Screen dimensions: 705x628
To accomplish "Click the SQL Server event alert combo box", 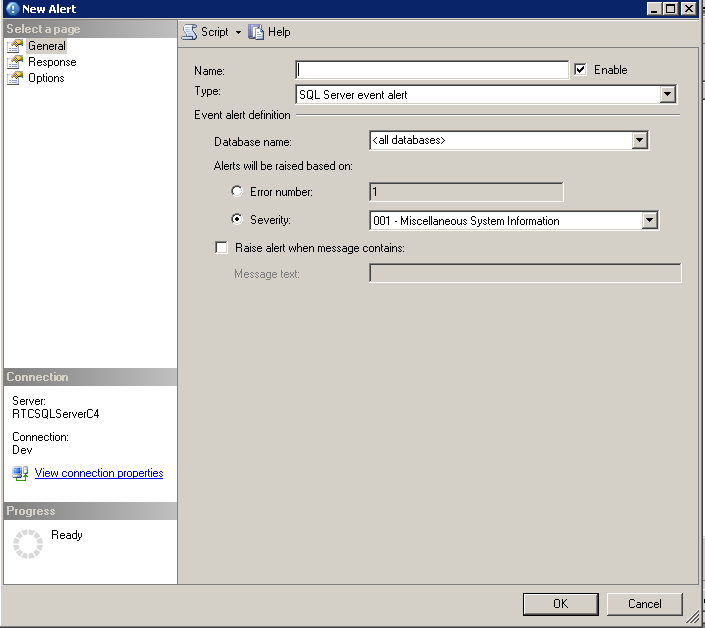I will pyautogui.click(x=486, y=94).
